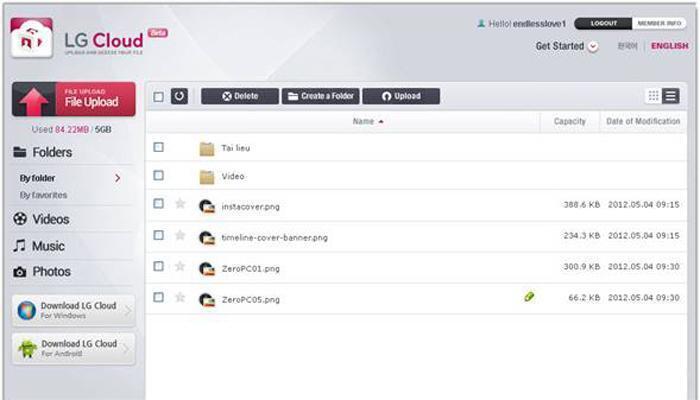Click the ZeroPC01.png file name
The image size is (700, 400).
click(250, 269)
